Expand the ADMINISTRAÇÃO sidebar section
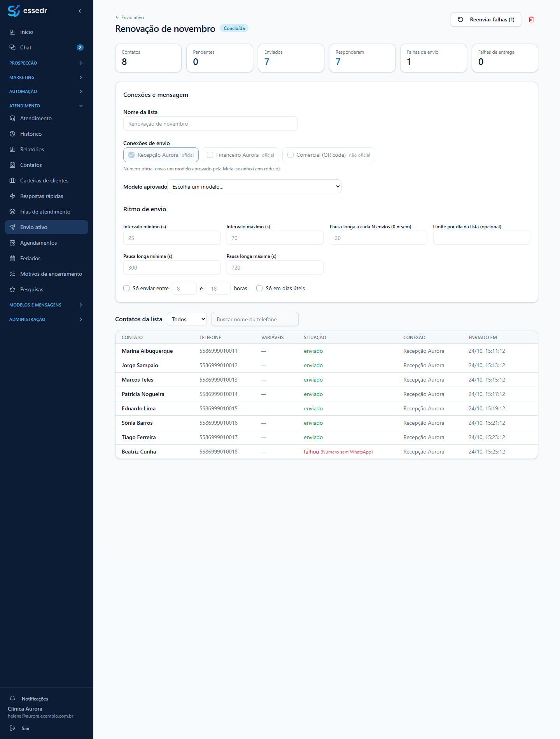Screen dimensions: 560x739 coord(47,319)
